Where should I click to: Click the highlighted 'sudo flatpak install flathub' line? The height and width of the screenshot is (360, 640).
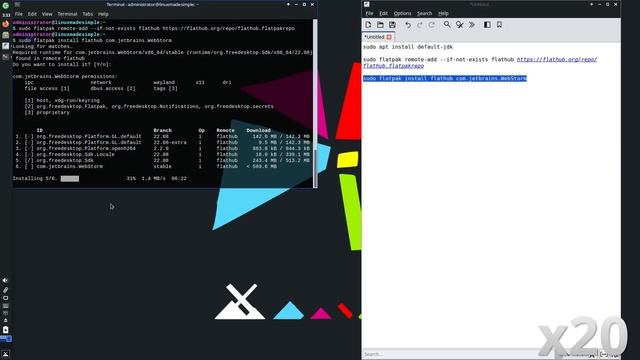click(445, 78)
